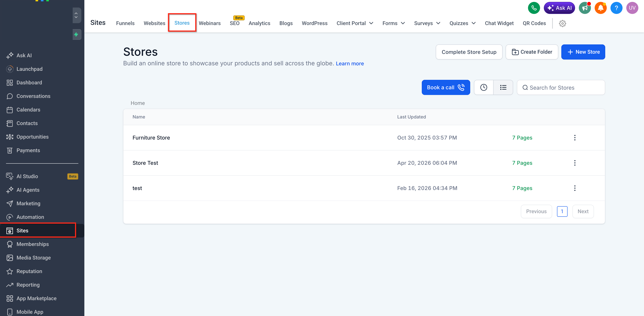The height and width of the screenshot is (316, 644).
Task: Open three-dot menu for the test store
Action: 575,188
